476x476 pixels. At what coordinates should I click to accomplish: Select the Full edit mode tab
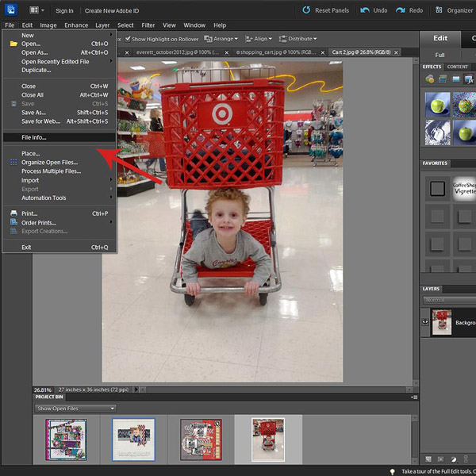(440, 55)
